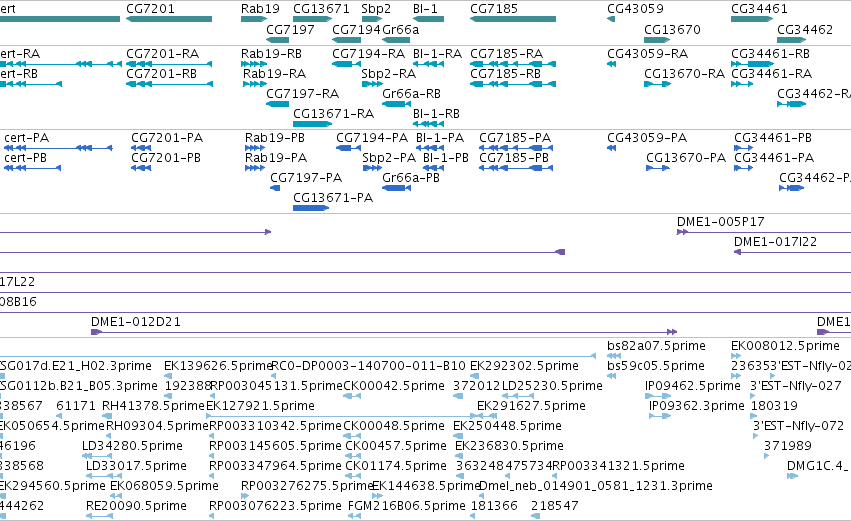Click EST EK292302.5prime label
This screenshot has width=851, height=521.
pos(524,366)
